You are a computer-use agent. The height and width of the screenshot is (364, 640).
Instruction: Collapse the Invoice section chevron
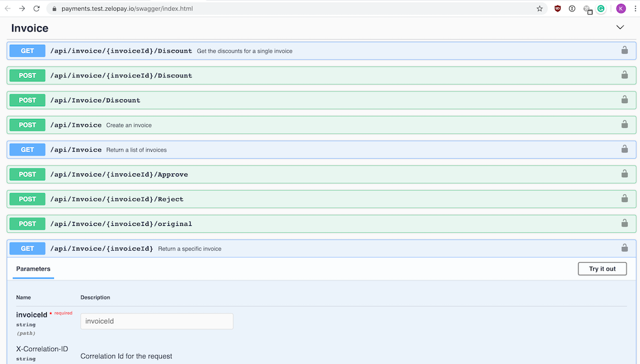pos(620,28)
